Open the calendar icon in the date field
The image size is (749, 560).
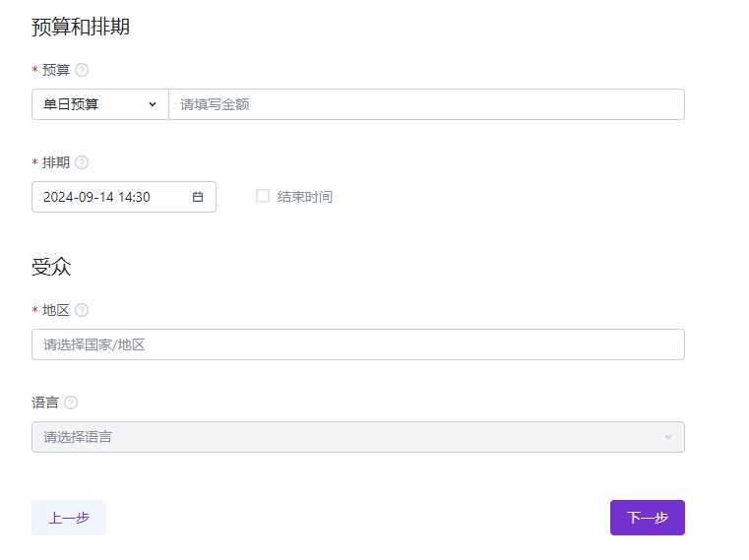click(198, 197)
